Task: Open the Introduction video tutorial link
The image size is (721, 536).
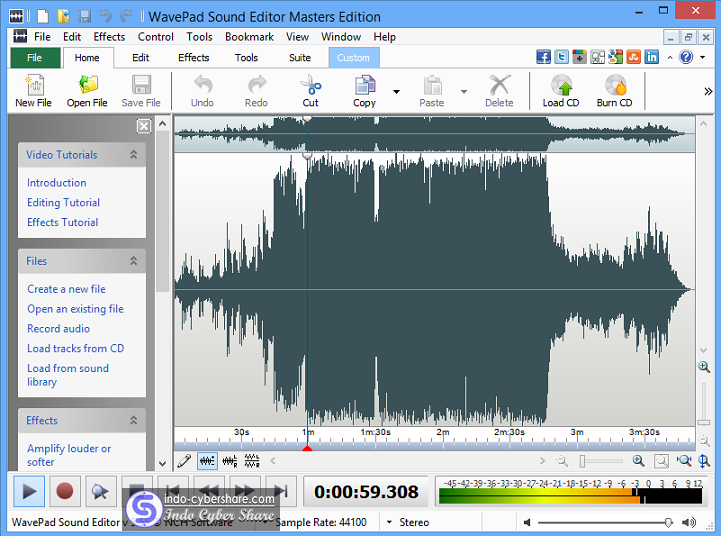Action: click(57, 182)
